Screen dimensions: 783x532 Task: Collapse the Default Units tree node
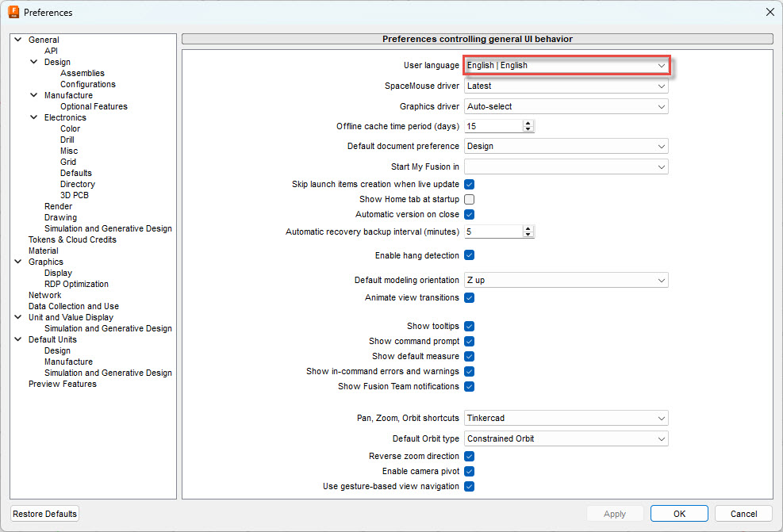18,339
